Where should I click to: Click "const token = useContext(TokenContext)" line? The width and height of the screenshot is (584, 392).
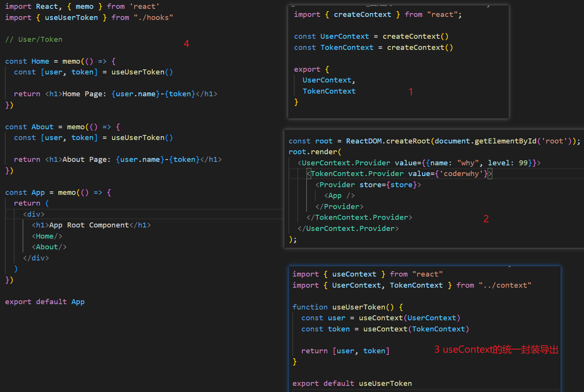(385, 329)
